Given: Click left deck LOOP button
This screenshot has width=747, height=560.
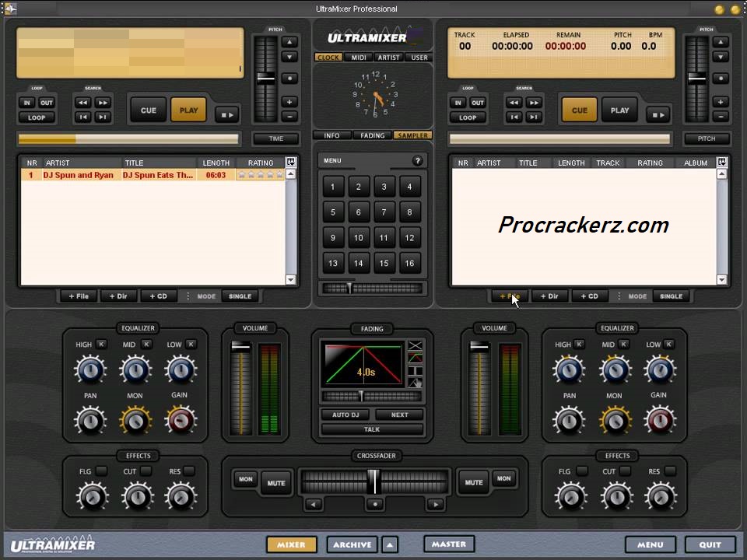Looking at the screenshot, I should 37,117.
